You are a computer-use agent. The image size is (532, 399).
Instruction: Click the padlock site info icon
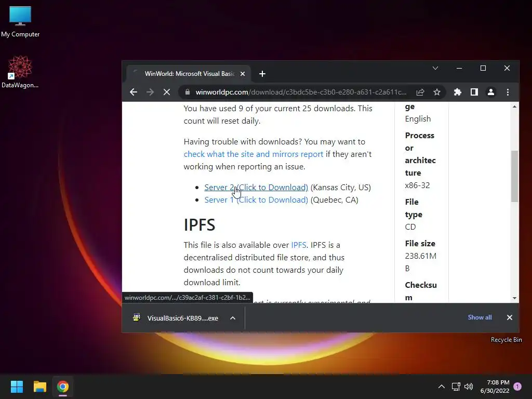click(x=187, y=92)
